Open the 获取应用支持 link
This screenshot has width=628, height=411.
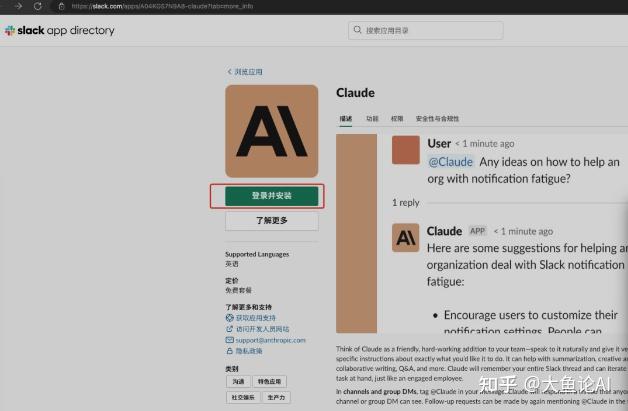click(256, 318)
